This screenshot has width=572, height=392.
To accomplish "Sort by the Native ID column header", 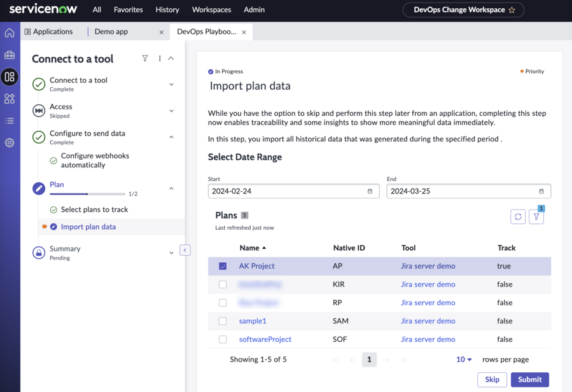I will coord(349,248).
